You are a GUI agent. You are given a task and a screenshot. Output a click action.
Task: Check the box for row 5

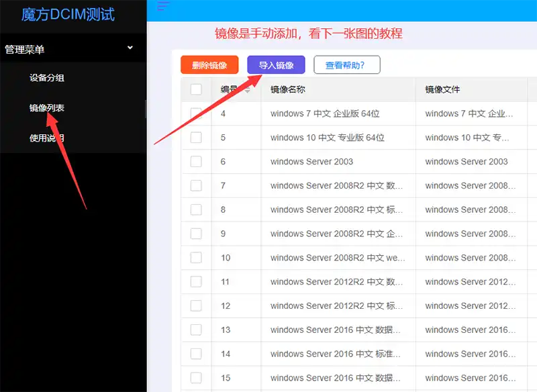tap(196, 138)
